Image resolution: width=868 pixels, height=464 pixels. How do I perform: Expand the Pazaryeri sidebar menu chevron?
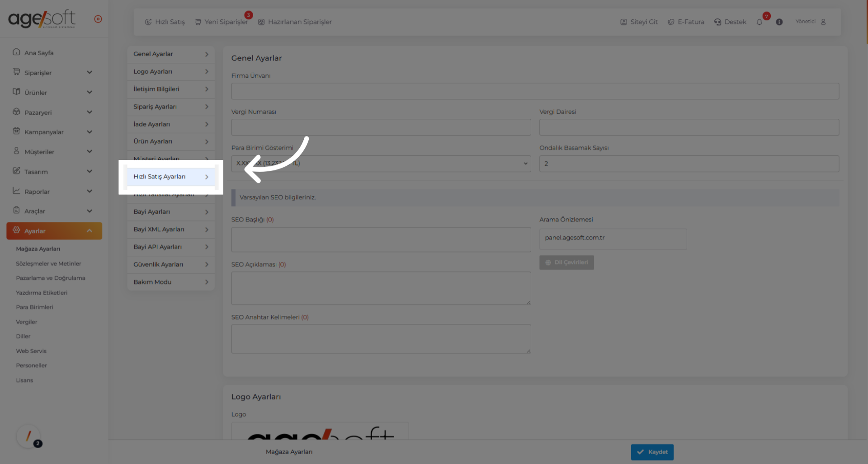[x=90, y=112]
